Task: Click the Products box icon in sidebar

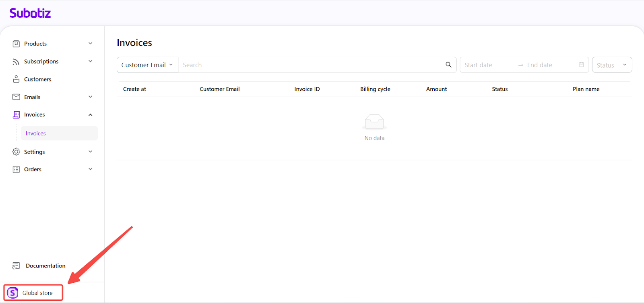Action: [16, 44]
